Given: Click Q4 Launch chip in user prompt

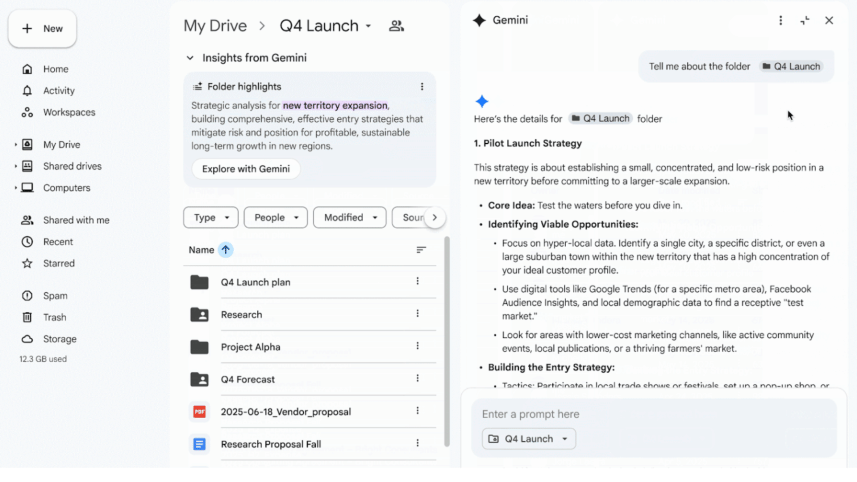Looking at the screenshot, I should 791,67.
